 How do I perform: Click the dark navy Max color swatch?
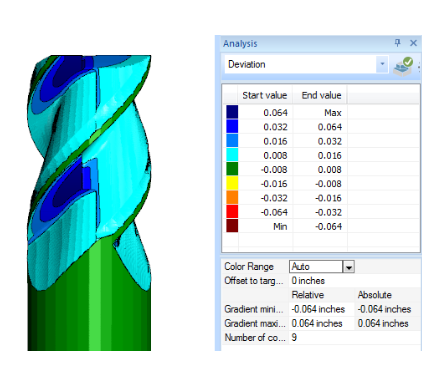pyautogui.click(x=232, y=112)
